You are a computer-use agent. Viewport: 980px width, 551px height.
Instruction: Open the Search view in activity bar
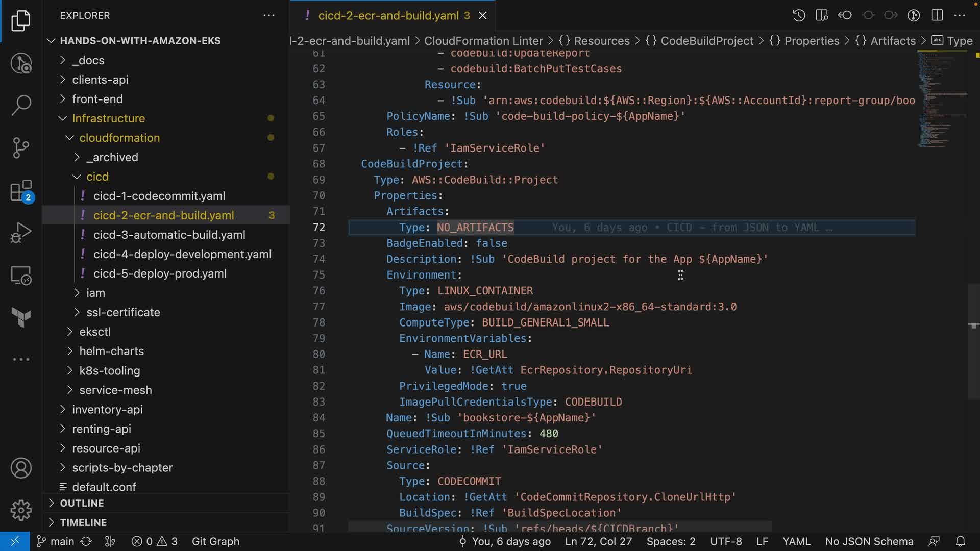tap(21, 105)
